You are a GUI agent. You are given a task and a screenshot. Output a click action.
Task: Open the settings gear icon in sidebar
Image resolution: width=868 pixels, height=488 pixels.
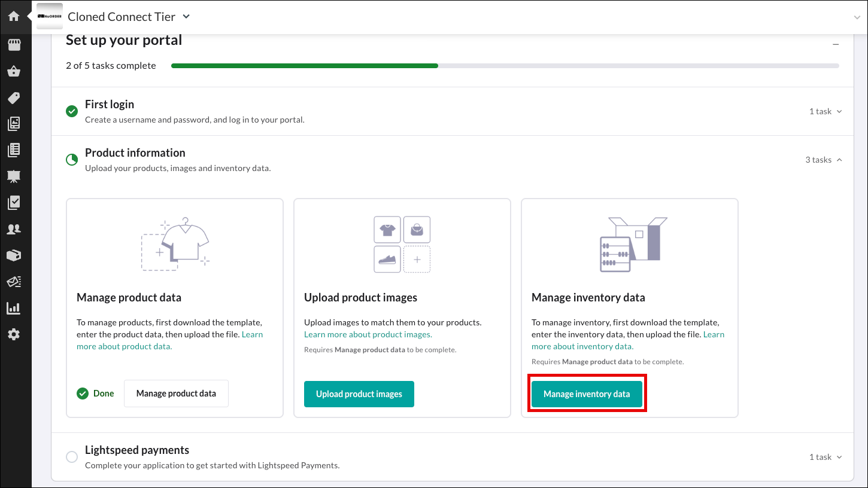tap(14, 334)
